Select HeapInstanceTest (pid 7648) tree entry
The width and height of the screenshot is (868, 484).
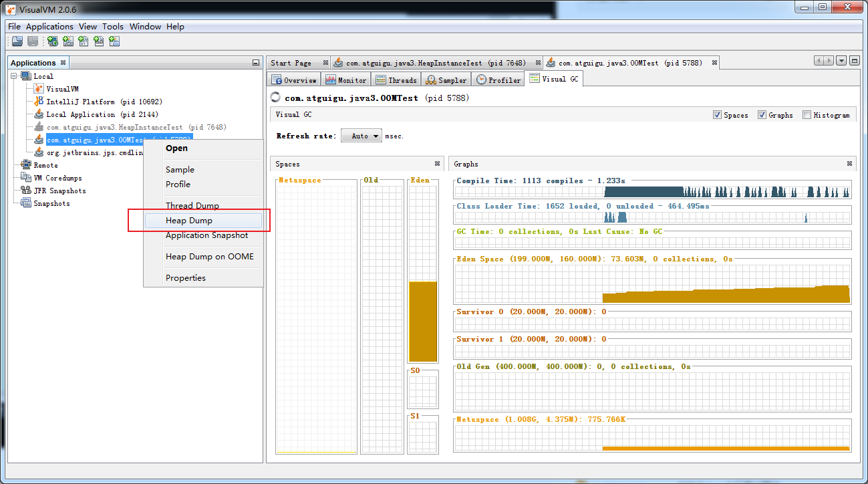point(136,127)
